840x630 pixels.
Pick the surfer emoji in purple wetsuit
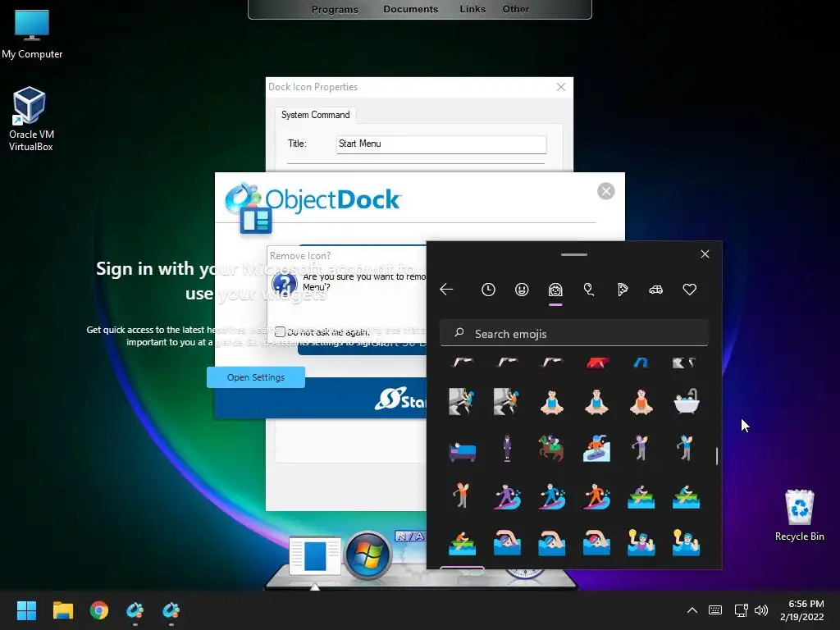tap(507, 496)
